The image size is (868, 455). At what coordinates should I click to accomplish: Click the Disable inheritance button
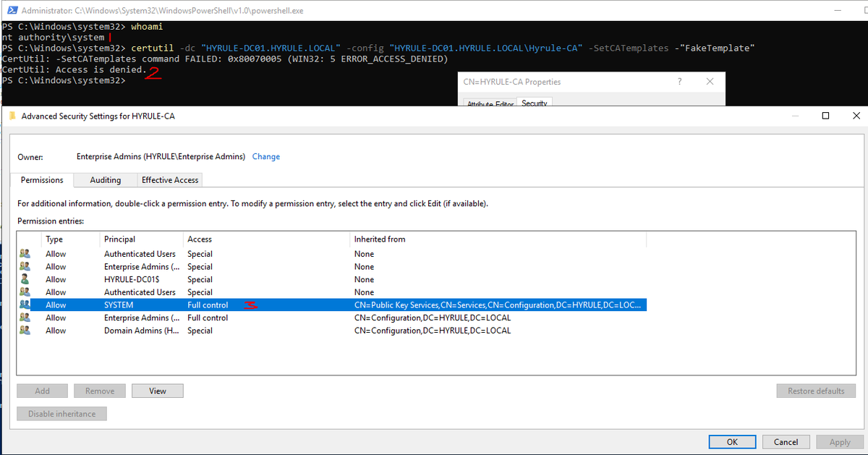click(x=62, y=414)
